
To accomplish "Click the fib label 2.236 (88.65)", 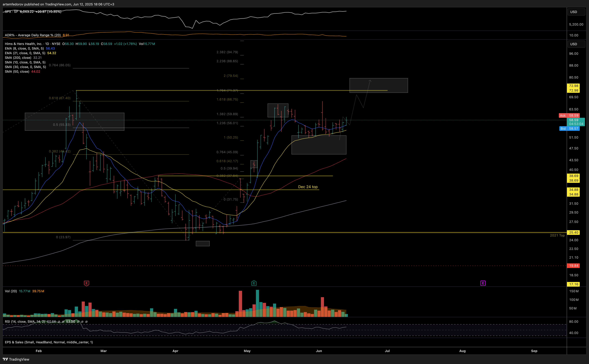I will click(x=227, y=61).
